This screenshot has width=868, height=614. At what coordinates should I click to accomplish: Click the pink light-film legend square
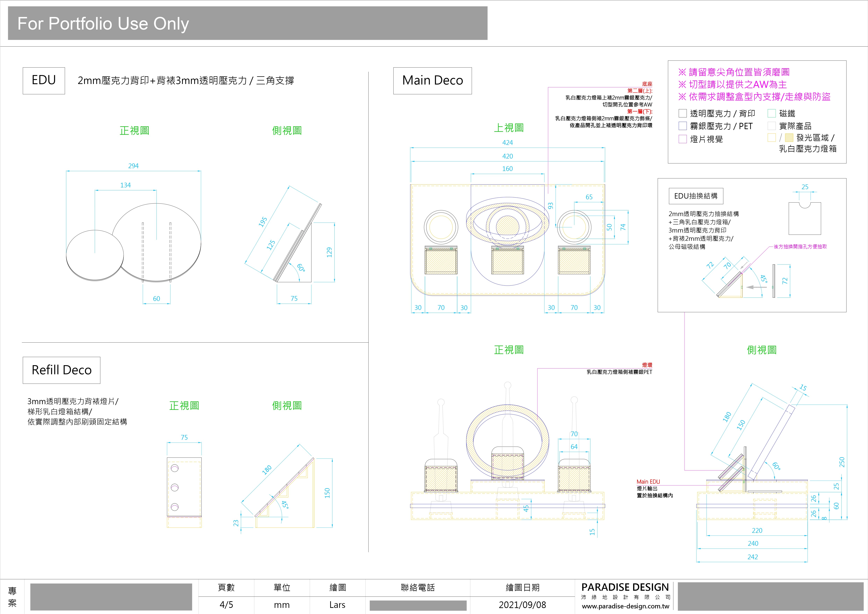682,139
